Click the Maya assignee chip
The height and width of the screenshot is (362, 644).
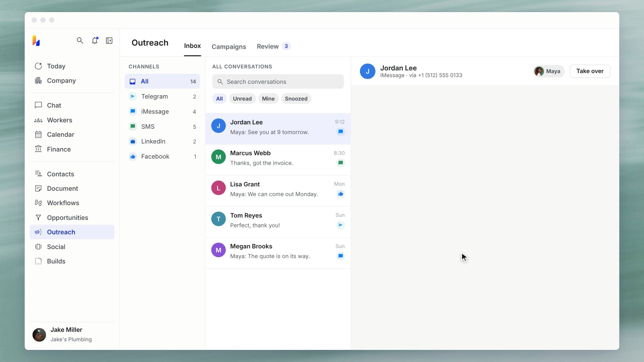pyautogui.click(x=549, y=71)
